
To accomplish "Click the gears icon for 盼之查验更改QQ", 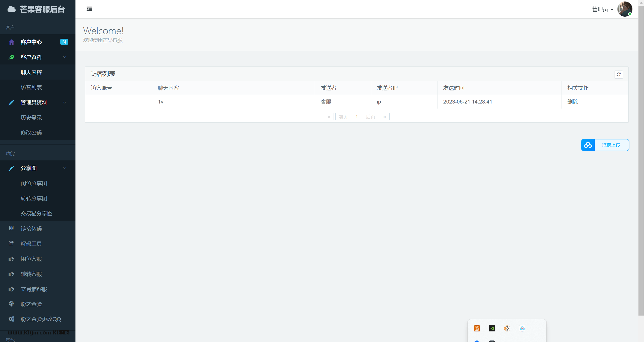I will [x=11, y=319].
